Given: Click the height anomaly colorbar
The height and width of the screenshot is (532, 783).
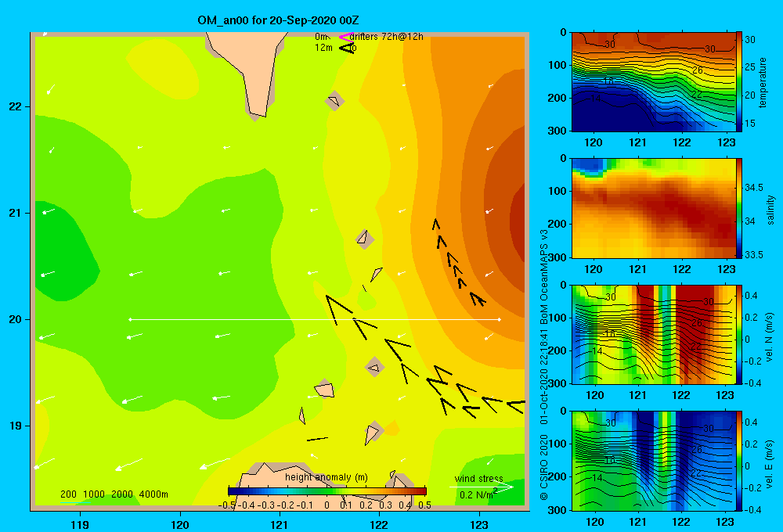Looking at the screenshot, I should [x=327, y=491].
